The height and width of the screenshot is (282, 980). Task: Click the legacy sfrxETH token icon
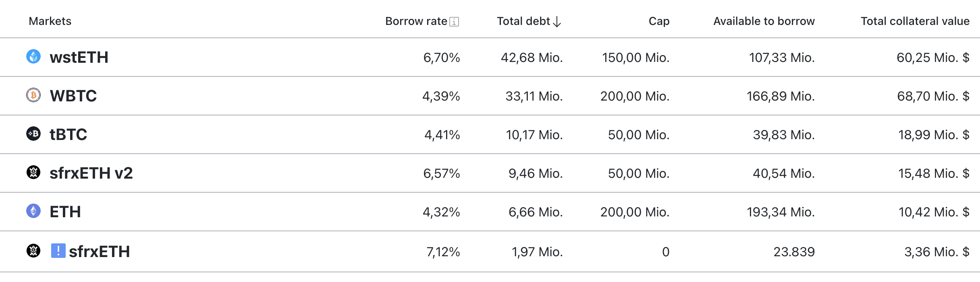click(33, 251)
